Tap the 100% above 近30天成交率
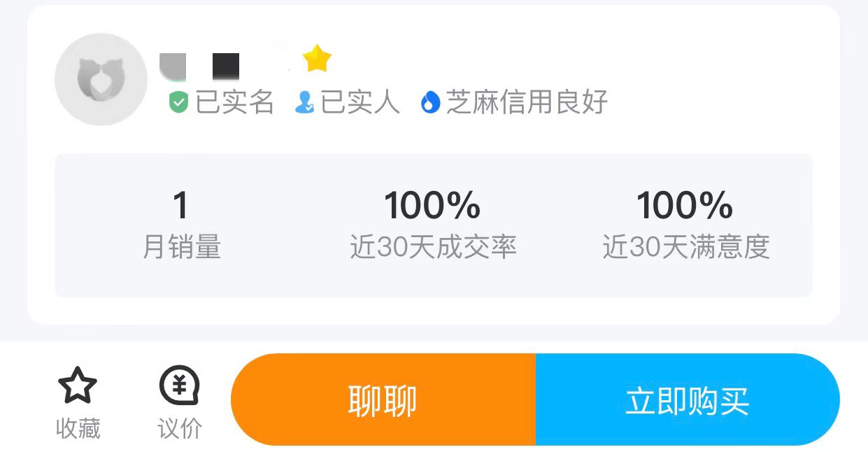 pyautogui.click(x=432, y=206)
